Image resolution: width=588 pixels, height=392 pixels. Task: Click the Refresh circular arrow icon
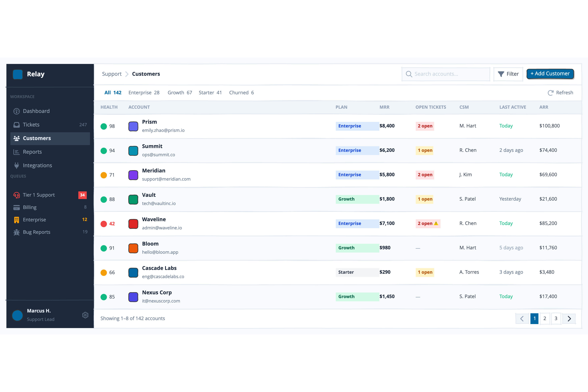tap(550, 93)
